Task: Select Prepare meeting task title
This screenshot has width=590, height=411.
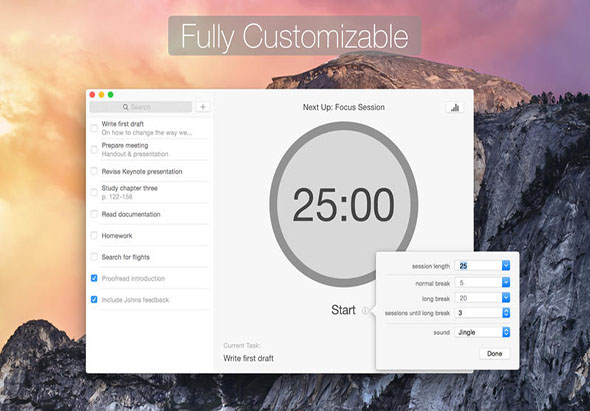Action: point(125,145)
